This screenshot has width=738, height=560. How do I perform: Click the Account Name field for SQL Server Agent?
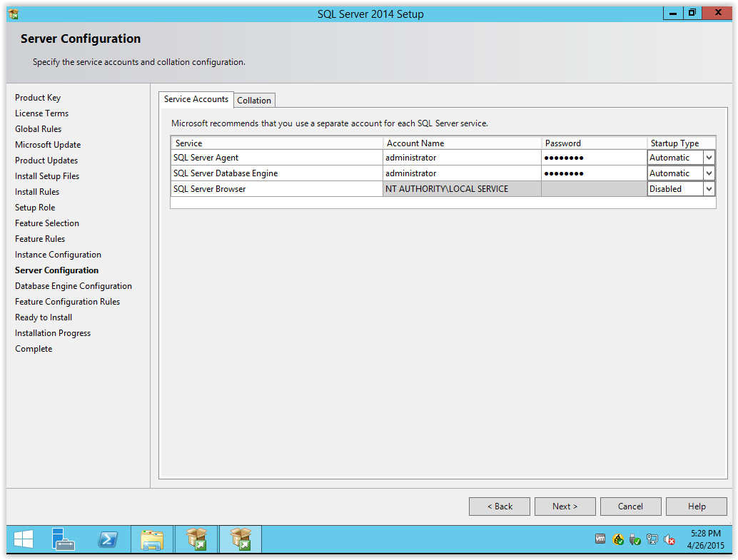coord(462,158)
